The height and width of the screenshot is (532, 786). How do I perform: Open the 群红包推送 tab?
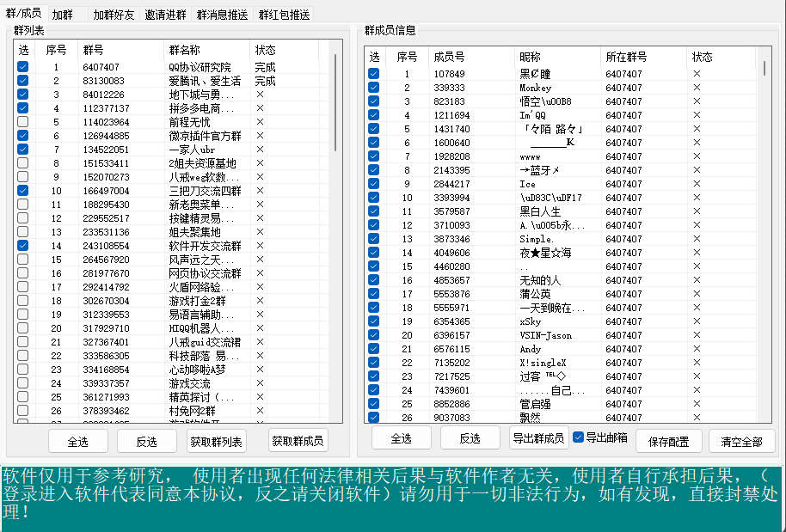[284, 15]
